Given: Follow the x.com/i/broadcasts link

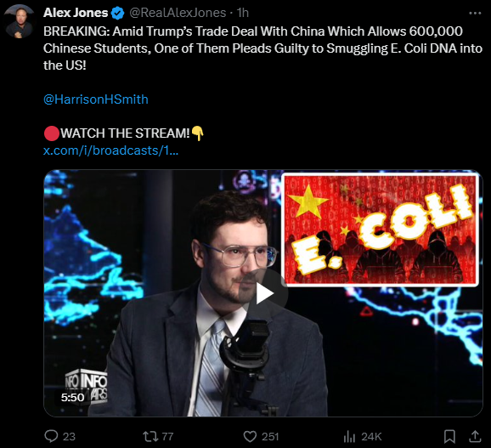Looking at the screenshot, I should 110,150.
